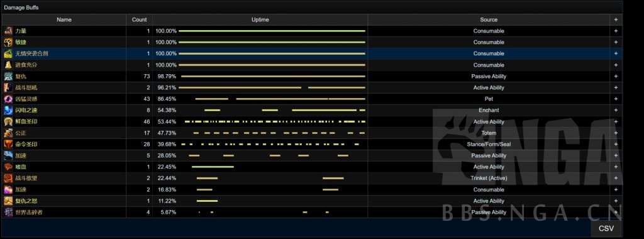Click the 敏捷 buff icon

coord(8,42)
